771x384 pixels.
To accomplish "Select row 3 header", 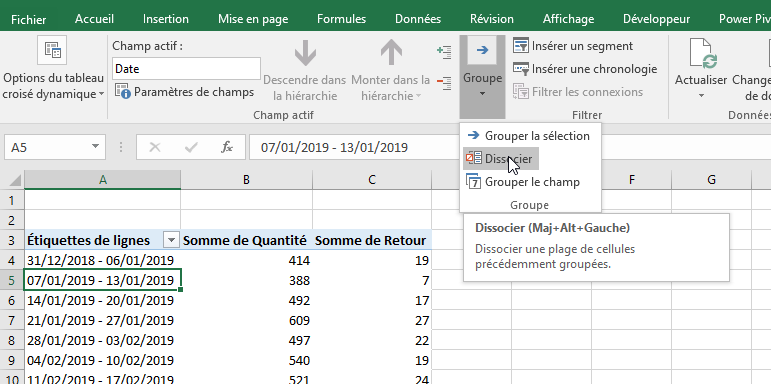I will point(12,240).
